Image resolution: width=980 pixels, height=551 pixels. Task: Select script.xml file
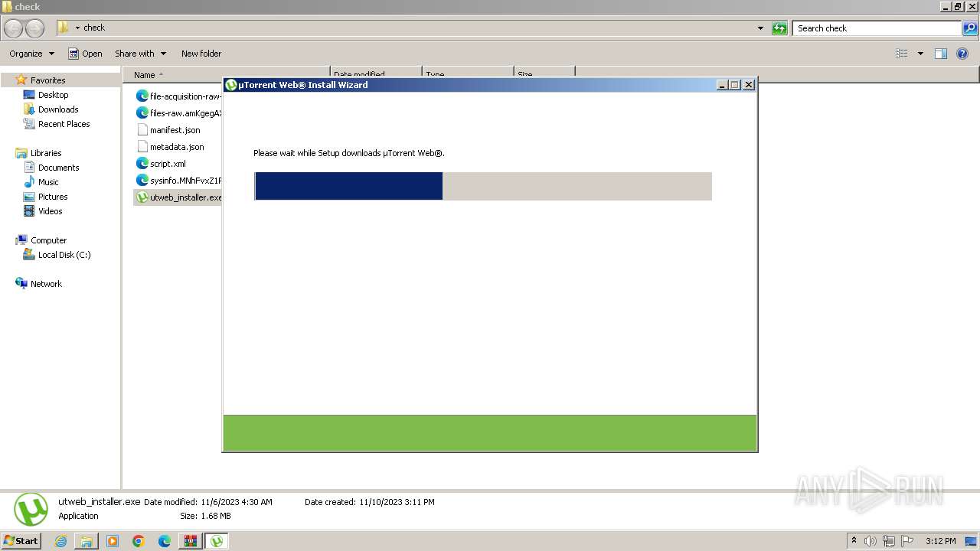[161, 164]
